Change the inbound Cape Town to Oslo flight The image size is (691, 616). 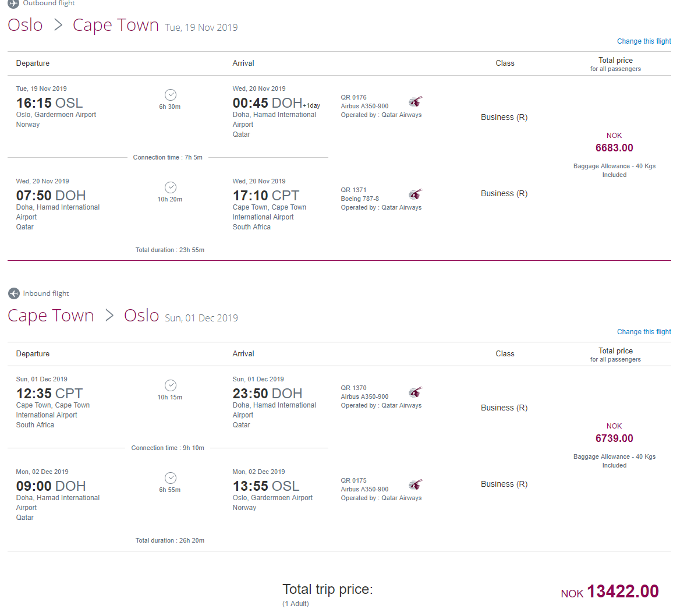[644, 332]
